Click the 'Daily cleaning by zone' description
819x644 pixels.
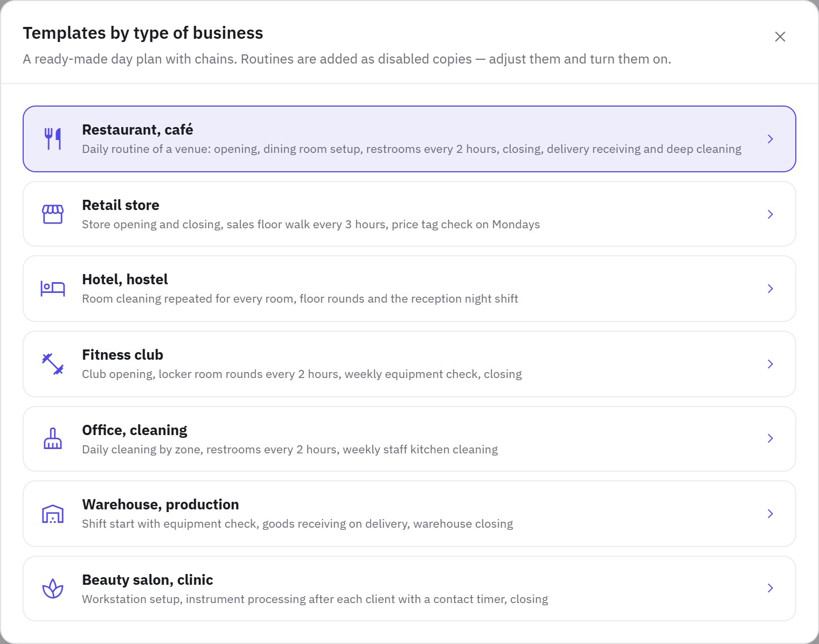pyautogui.click(x=290, y=450)
